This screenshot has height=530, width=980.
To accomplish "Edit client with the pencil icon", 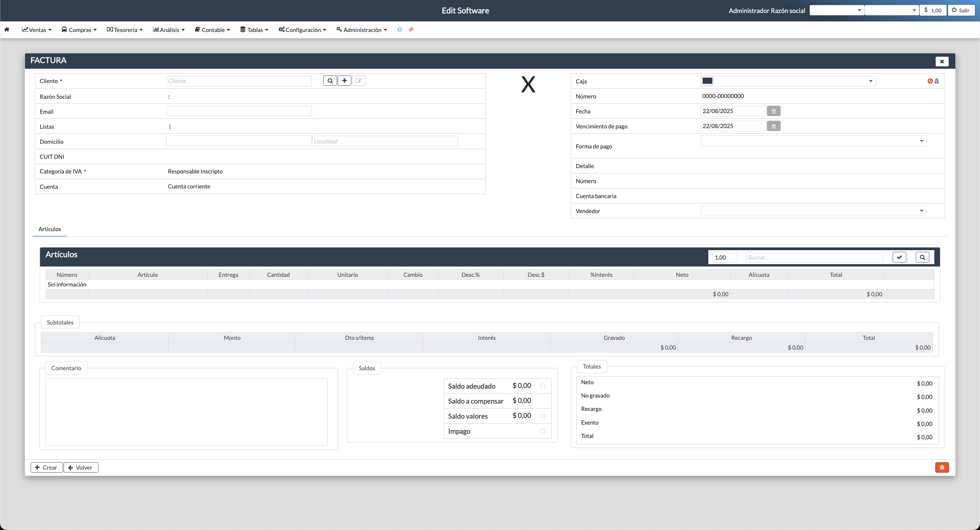I will (x=358, y=81).
